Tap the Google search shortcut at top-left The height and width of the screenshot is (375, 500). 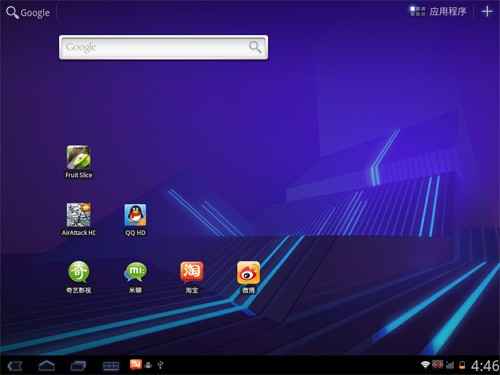point(28,13)
